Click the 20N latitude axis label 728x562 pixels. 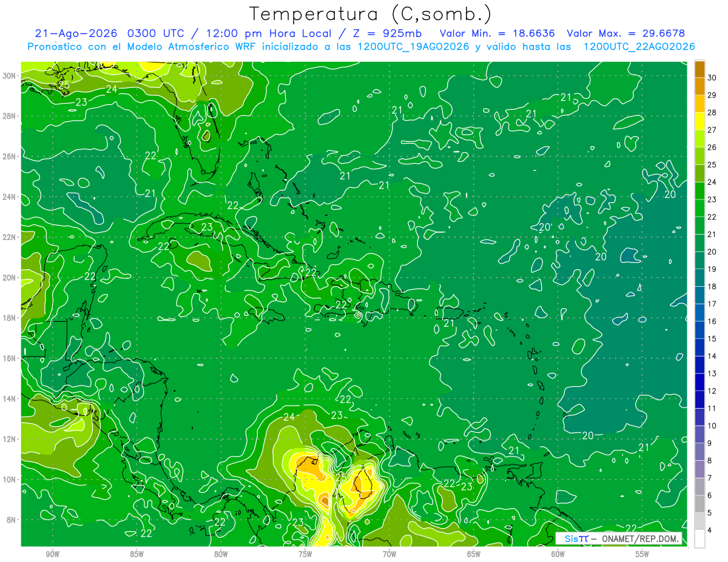pos(10,278)
